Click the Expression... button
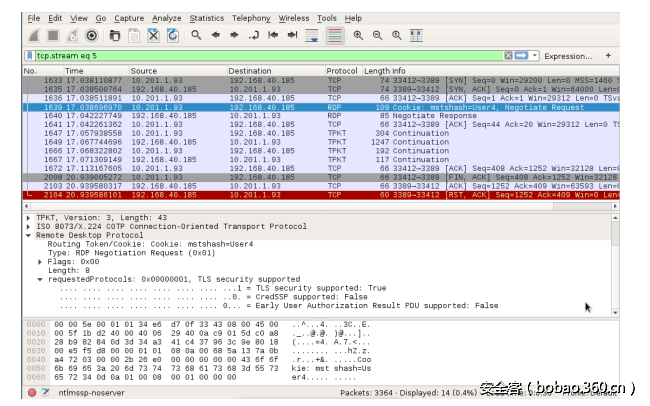 (x=567, y=56)
